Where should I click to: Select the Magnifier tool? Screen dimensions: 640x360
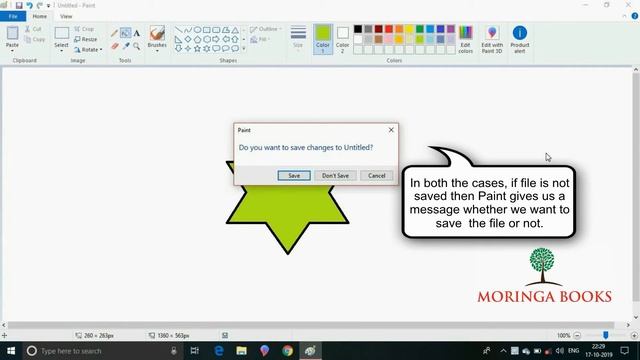(137, 46)
